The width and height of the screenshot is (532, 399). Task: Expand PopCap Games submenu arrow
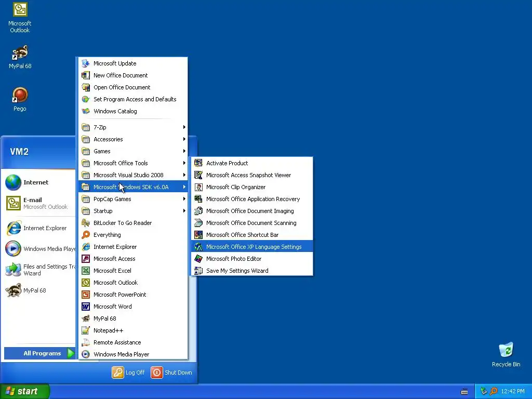[184, 199]
